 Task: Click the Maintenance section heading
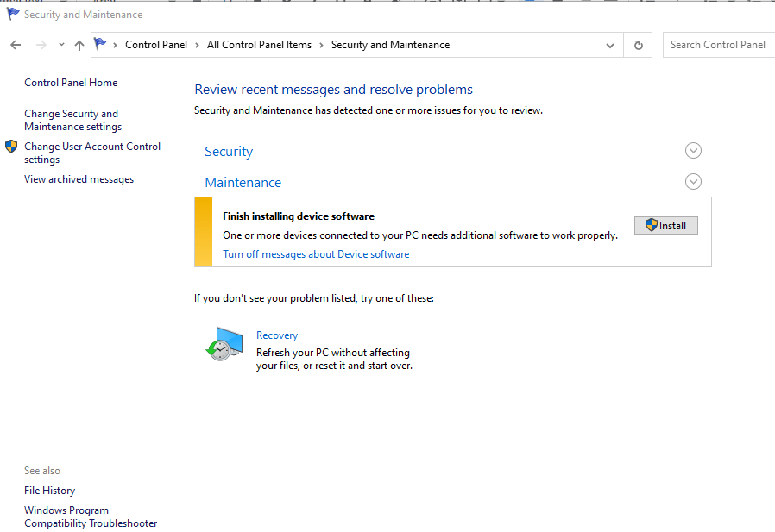pos(243,182)
